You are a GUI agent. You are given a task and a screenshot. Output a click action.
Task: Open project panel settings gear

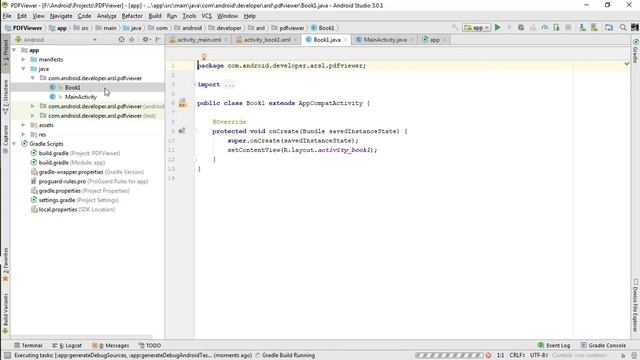click(x=146, y=40)
